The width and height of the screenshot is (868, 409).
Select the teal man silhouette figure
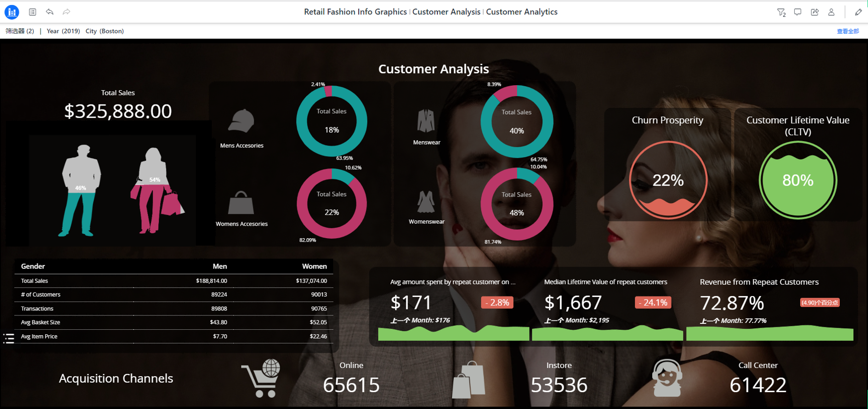point(81,191)
